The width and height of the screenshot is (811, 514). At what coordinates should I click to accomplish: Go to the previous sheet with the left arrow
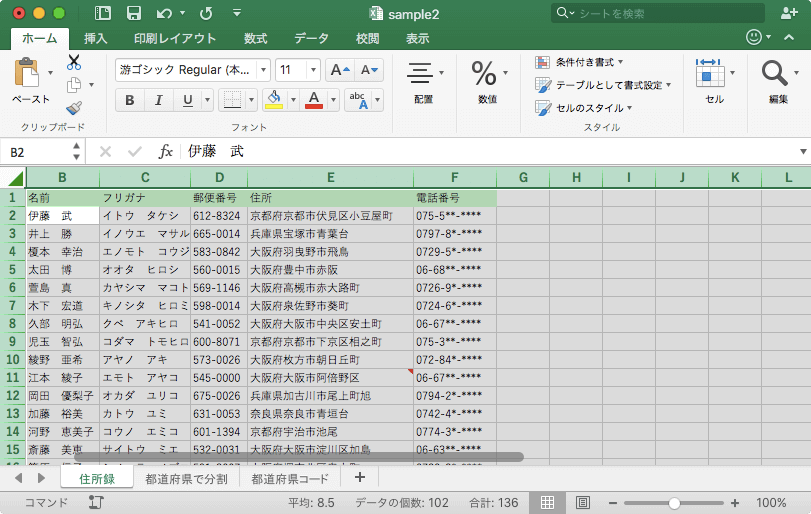click(x=18, y=478)
